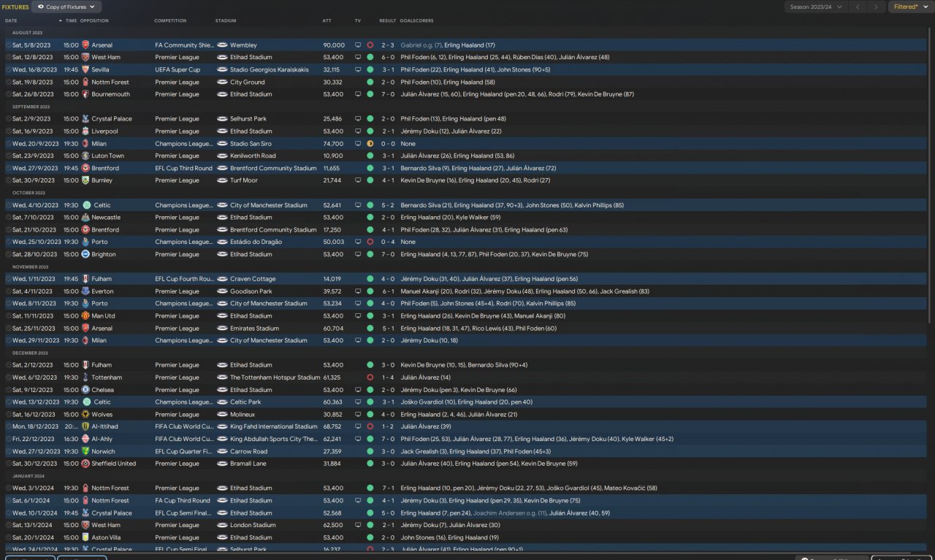Click the yellow draw indicator in the Milan 0-0 row

click(x=370, y=144)
